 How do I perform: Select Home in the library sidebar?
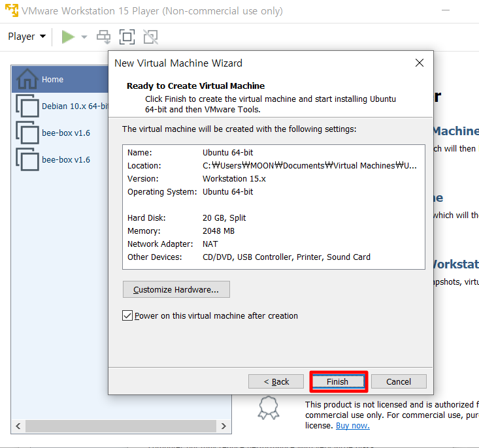click(60, 80)
